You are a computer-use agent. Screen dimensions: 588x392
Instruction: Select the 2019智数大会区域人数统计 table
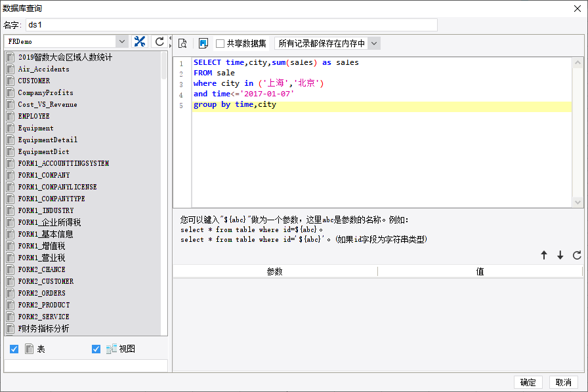pos(65,57)
